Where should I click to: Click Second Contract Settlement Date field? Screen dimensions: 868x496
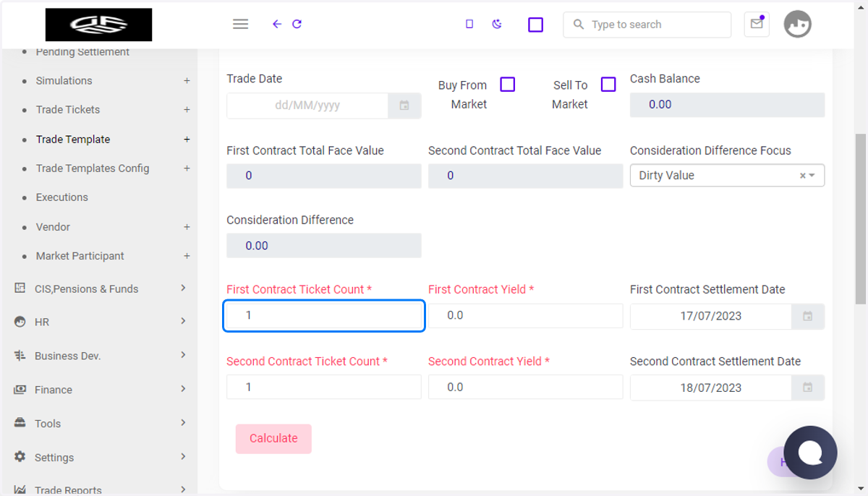(x=711, y=388)
